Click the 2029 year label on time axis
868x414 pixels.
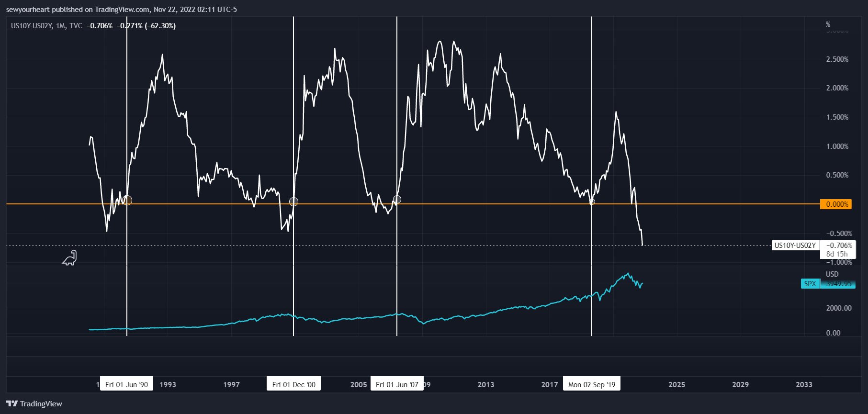pos(740,384)
